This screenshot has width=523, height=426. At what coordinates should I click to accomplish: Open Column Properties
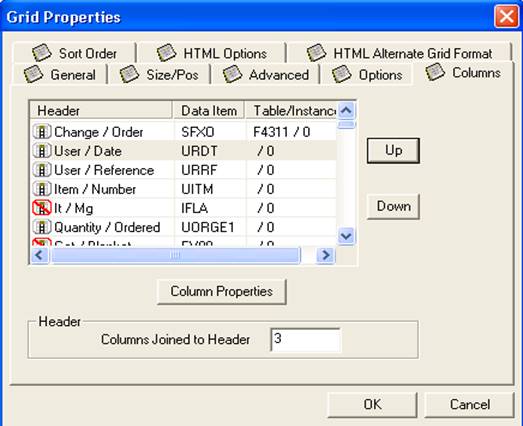pos(221,292)
